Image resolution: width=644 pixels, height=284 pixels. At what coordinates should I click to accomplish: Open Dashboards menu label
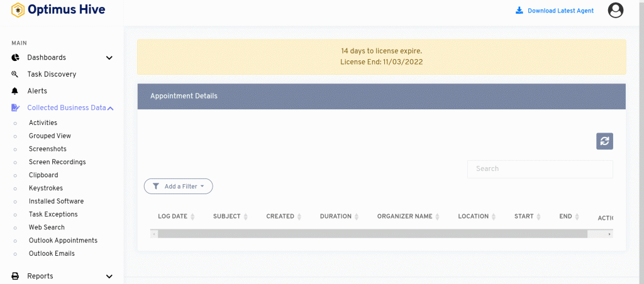(47, 57)
